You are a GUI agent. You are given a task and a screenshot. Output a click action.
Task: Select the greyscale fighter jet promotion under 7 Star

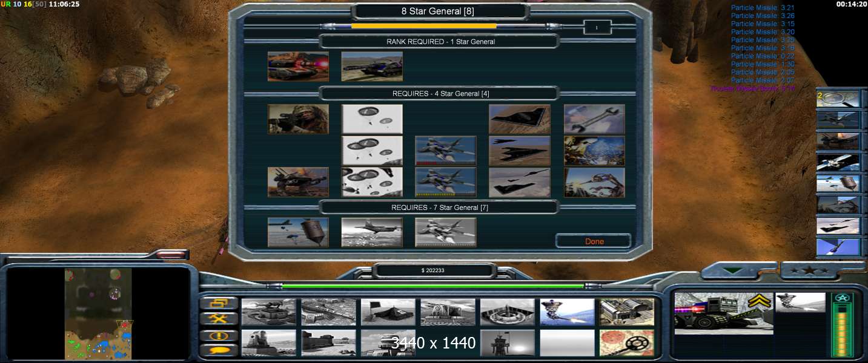point(446,232)
